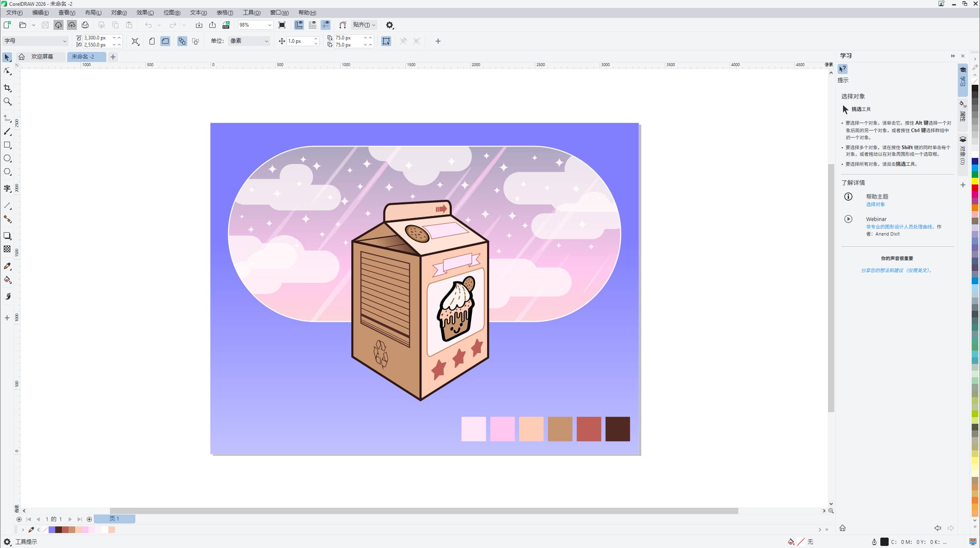This screenshot has width=980, height=548.
Task: Open the 效果 menu
Action: [x=145, y=12]
